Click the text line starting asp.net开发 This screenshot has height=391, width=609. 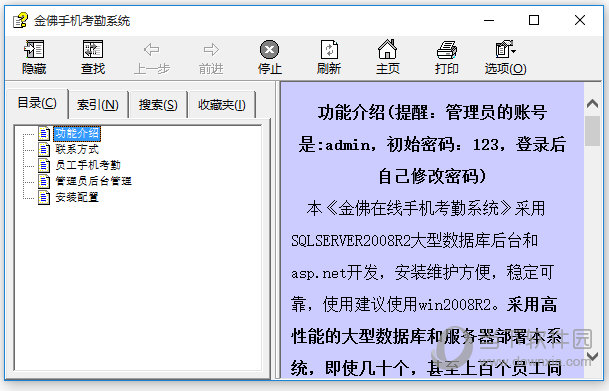coord(423,273)
